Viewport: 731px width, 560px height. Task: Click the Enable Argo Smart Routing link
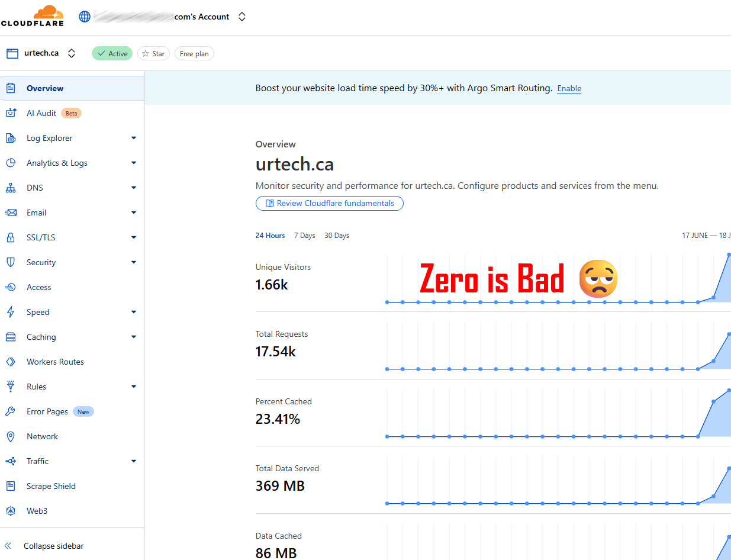569,88
